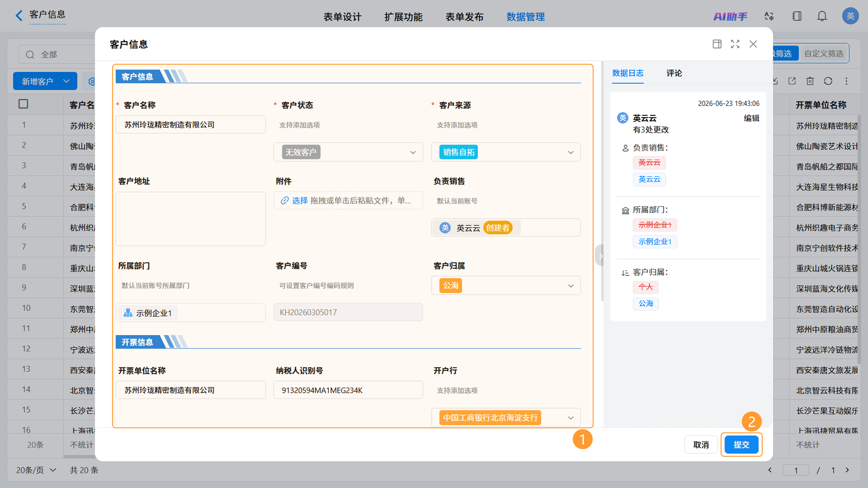Click the 负责销售 field with 英云云
868x488 pixels.
click(506, 227)
